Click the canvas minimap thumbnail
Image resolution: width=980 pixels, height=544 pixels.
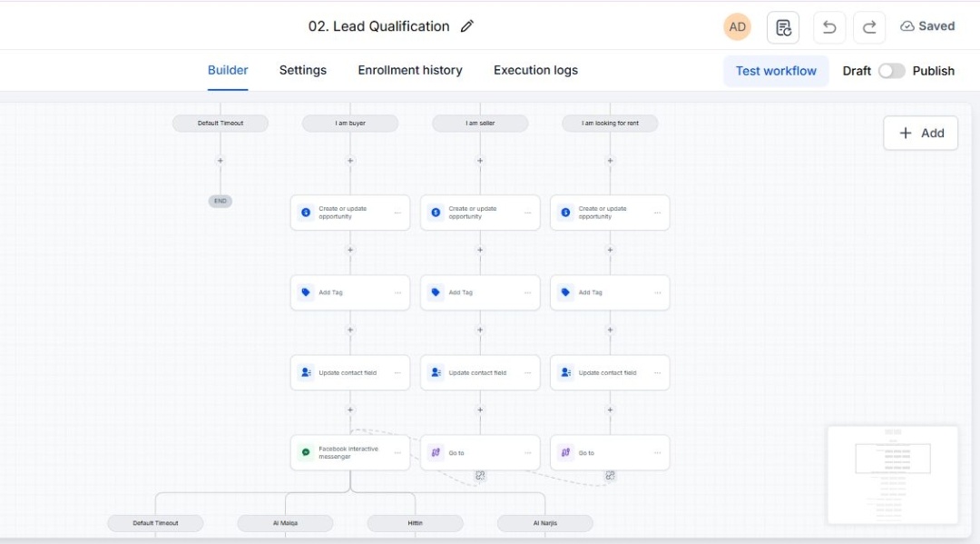pyautogui.click(x=893, y=475)
